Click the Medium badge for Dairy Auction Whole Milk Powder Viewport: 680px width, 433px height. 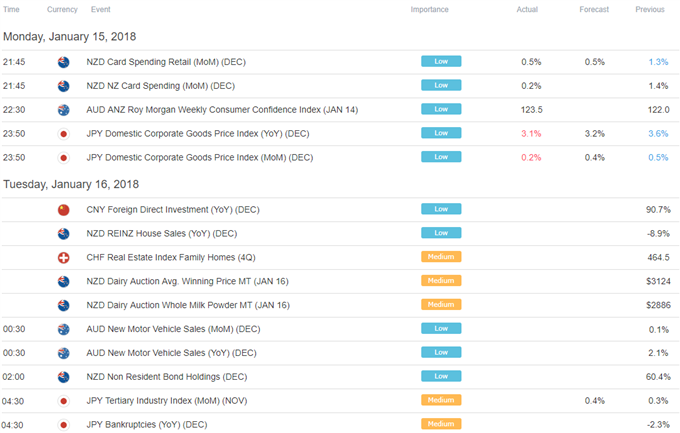pos(441,305)
